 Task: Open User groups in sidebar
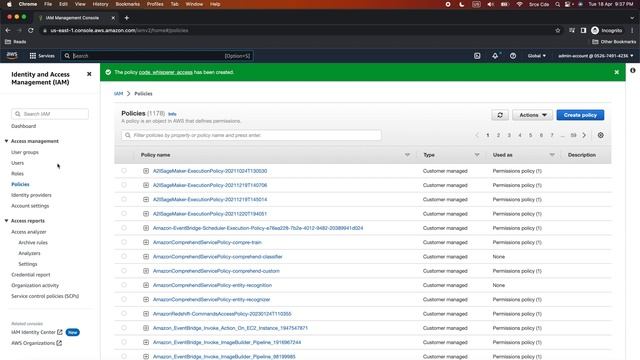point(25,152)
